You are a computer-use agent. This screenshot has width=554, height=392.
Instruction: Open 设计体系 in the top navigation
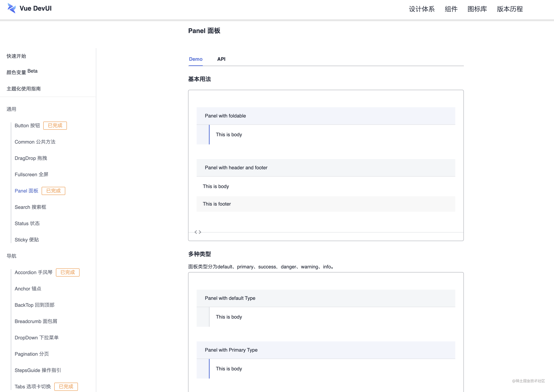click(422, 9)
